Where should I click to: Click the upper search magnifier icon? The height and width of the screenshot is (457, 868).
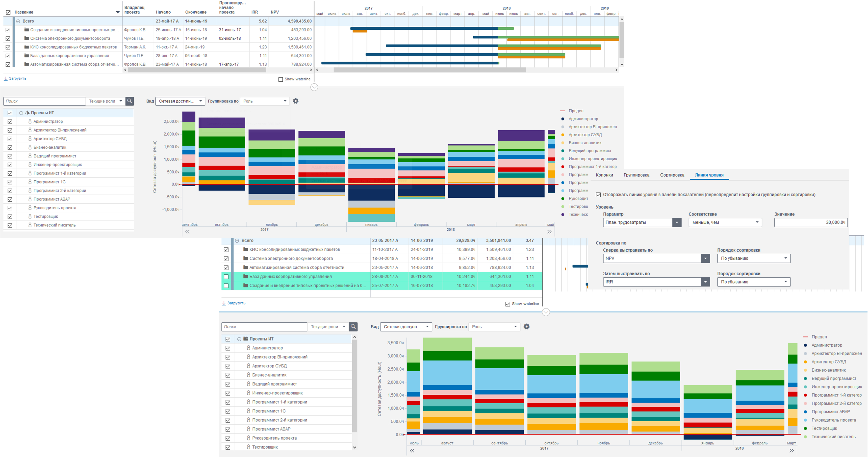129,101
